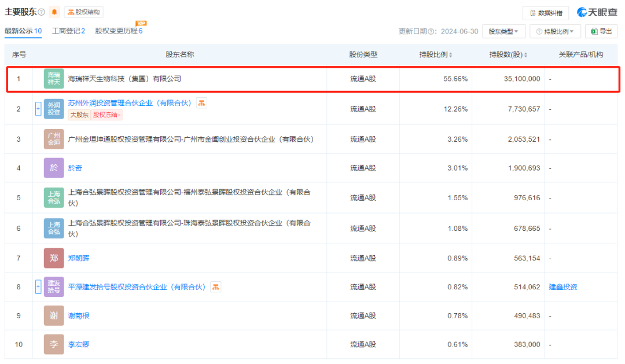Screen dimensions: 625x364
Task: Click the 数据纠错 button
Action: 545,13
